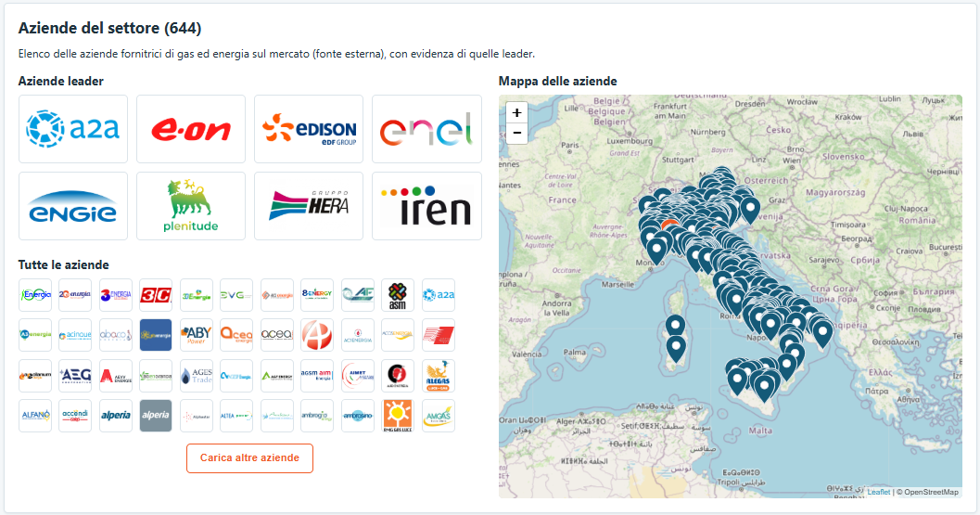This screenshot has width=980, height=515.
Task: Open the Leaflet attribution link
Action: click(879, 492)
